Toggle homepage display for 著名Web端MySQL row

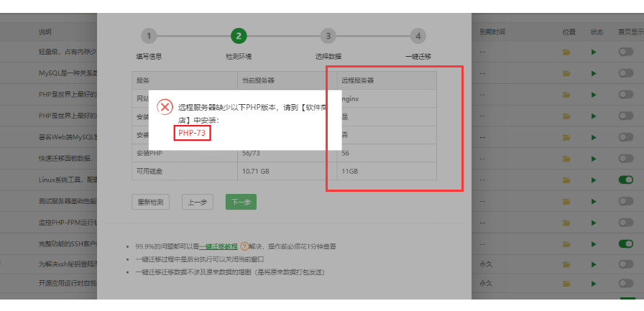click(x=626, y=137)
